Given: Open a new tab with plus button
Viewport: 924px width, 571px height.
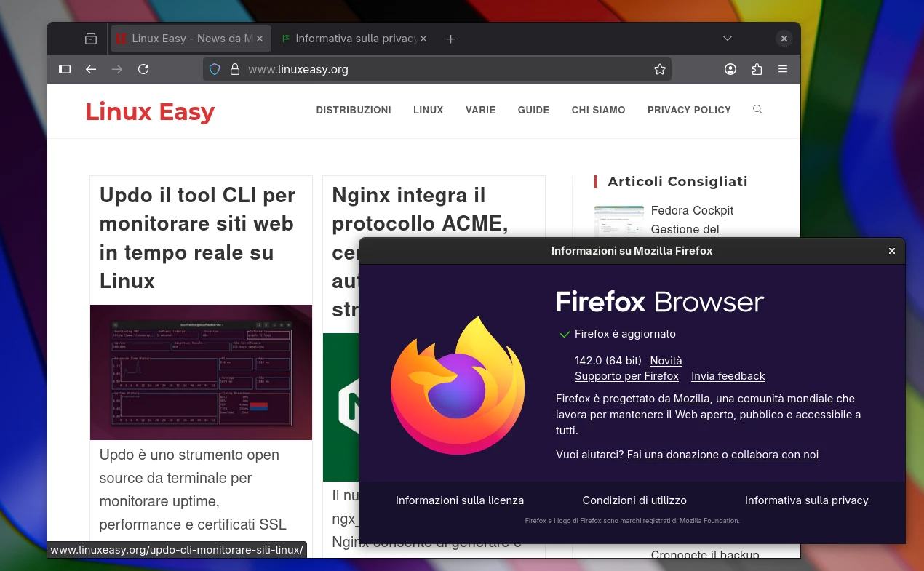Looking at the screenshot, I should click(450, 39).
